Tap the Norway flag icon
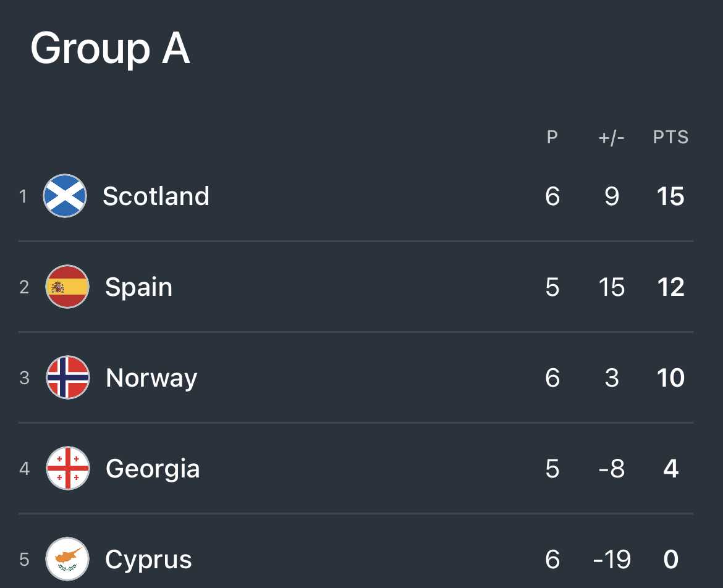 (68, 377)
